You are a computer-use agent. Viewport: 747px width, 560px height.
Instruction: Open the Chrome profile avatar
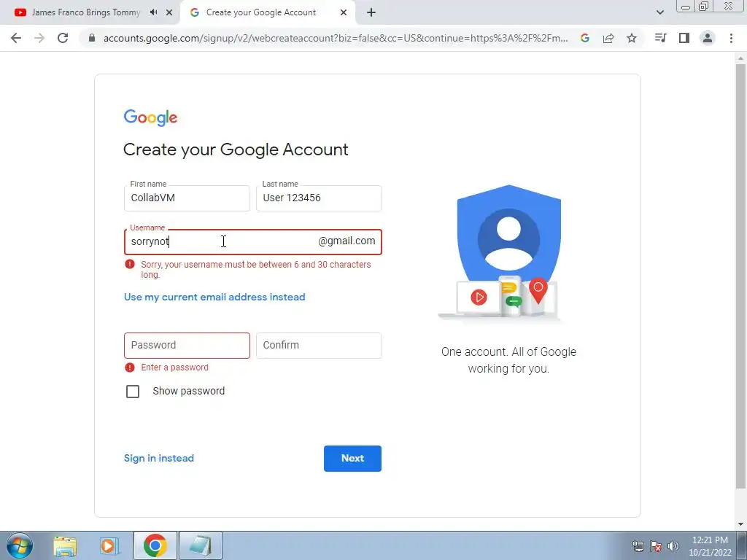pyautogui.click(x=708, y=38)
